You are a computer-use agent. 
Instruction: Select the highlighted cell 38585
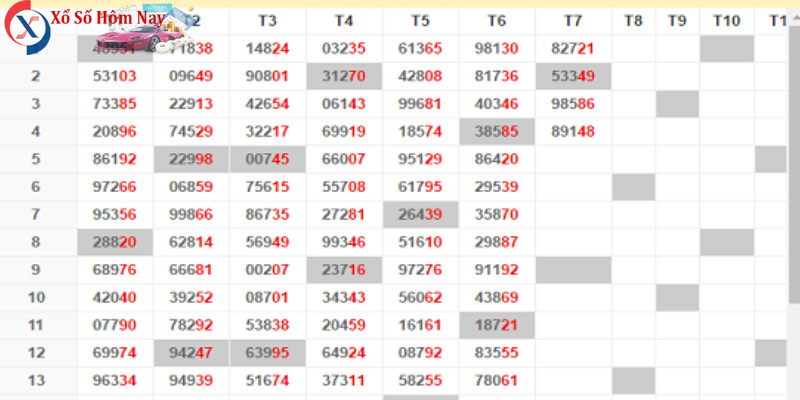(x=496, y=130)
